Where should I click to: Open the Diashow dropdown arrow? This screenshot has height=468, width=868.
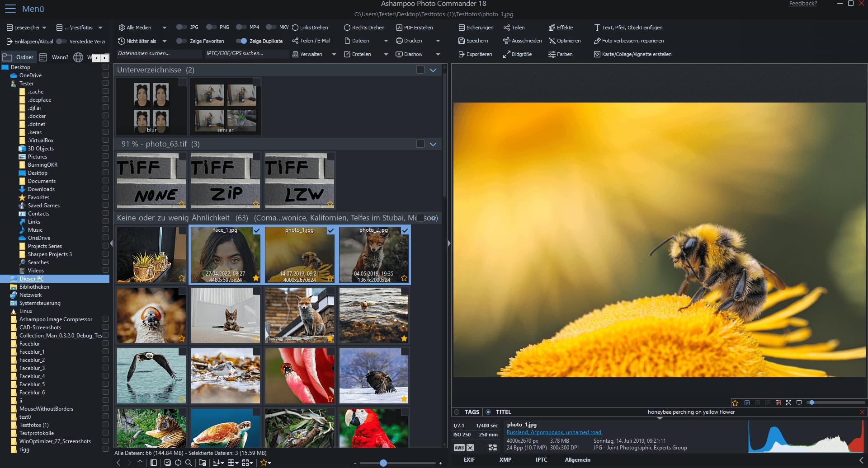(438, 54)
